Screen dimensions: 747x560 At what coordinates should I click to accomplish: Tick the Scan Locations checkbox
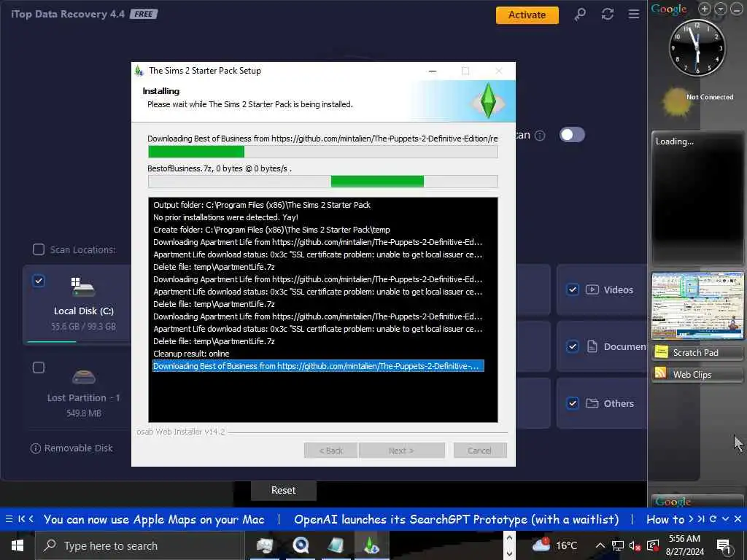39,249
